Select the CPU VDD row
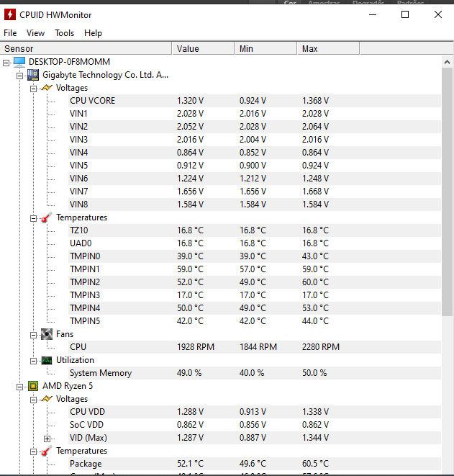The width and height of the screenshot is (454, 476). 255,412
